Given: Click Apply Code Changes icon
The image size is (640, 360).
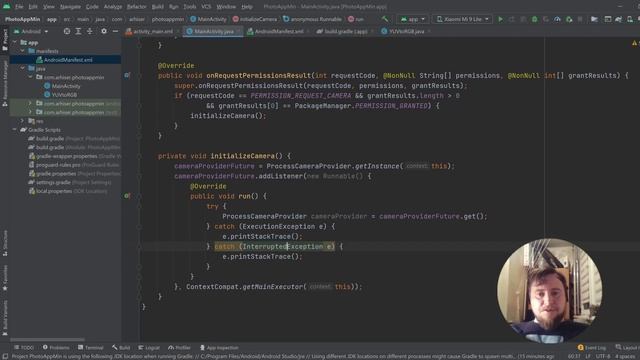Looking at the screenshot, I should (523, 19).
